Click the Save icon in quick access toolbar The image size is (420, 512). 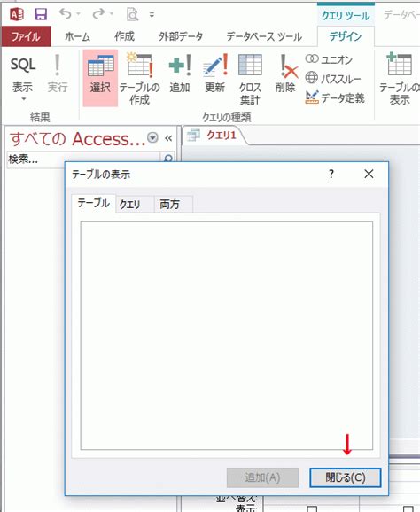[41, 15]
